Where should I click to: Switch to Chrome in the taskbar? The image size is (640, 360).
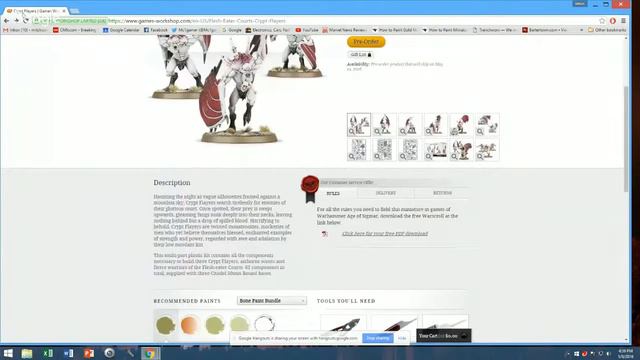coord(150,353)
